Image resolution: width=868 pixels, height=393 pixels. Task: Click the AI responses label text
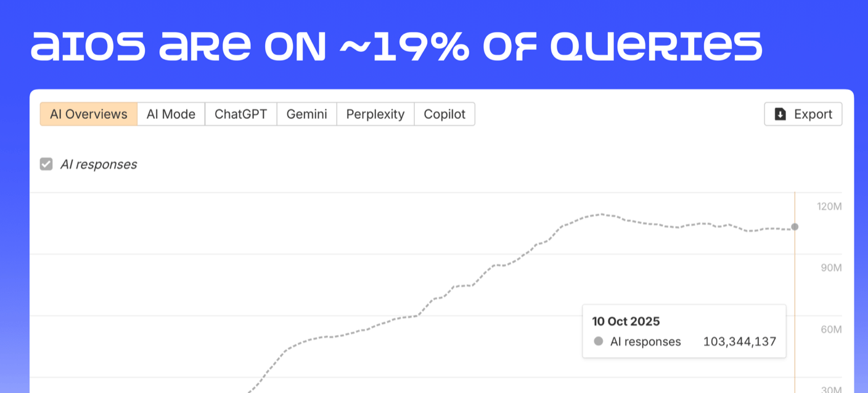(x=99, y=164)
